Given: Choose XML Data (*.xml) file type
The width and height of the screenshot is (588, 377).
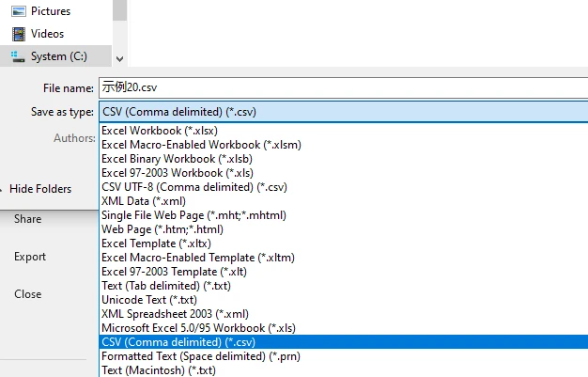Looking at the screenshot, I should tap(344, 201).
